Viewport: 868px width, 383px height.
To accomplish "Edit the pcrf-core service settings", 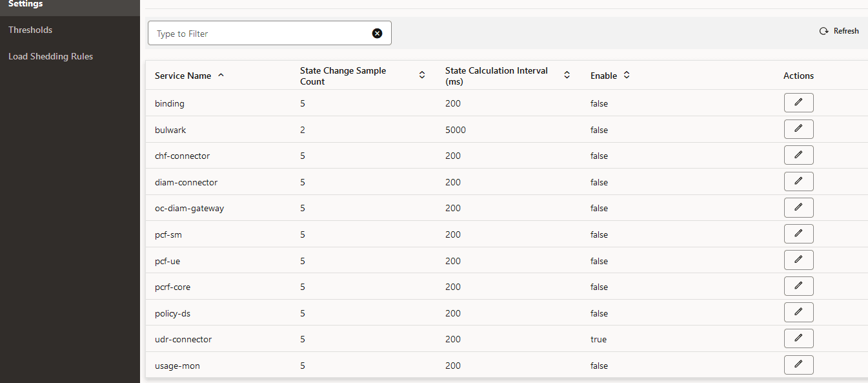I will (798, 285).
